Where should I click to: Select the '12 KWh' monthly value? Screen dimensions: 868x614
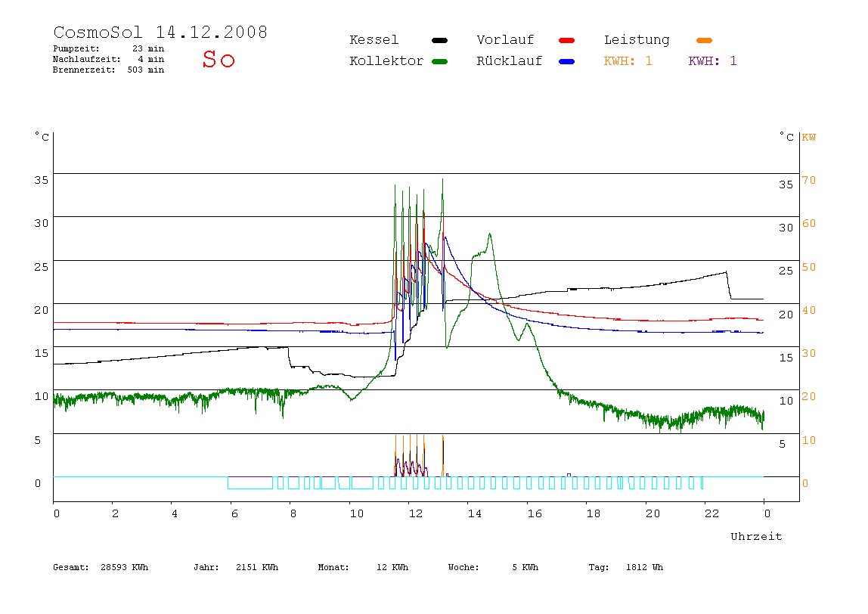[392, 567]
